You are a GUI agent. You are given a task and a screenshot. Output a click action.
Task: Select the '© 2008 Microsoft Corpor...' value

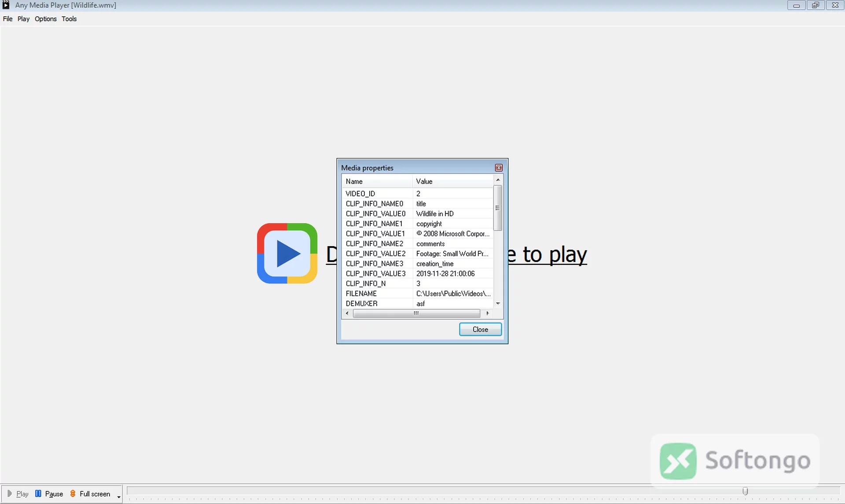tap(453, 234)
